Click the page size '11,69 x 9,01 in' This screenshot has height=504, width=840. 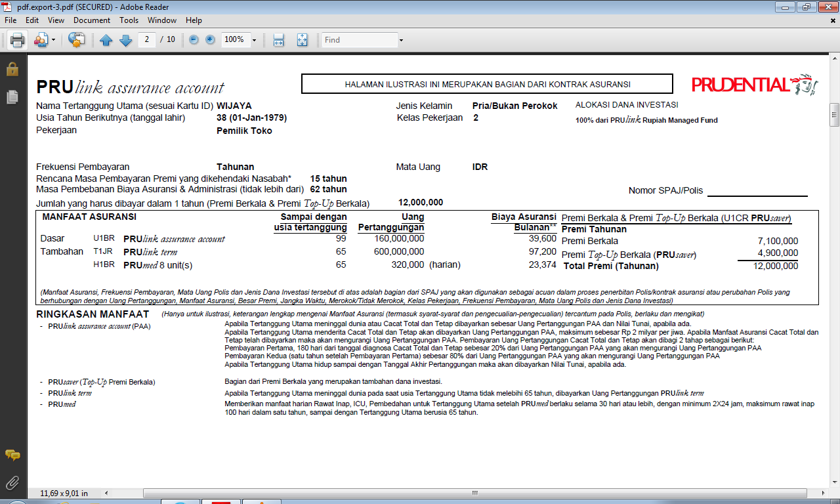(64, 492)
